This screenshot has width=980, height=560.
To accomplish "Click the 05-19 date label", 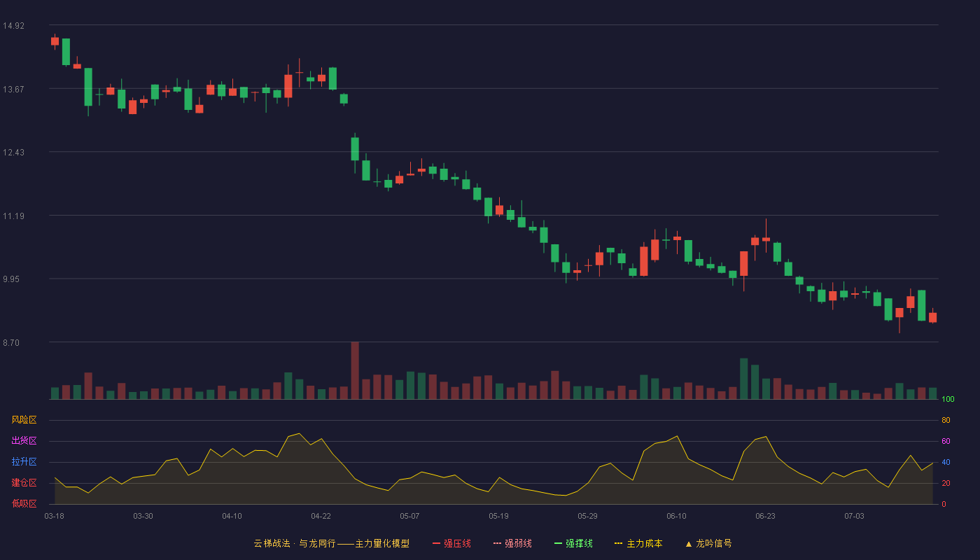I will coord(498,516).
